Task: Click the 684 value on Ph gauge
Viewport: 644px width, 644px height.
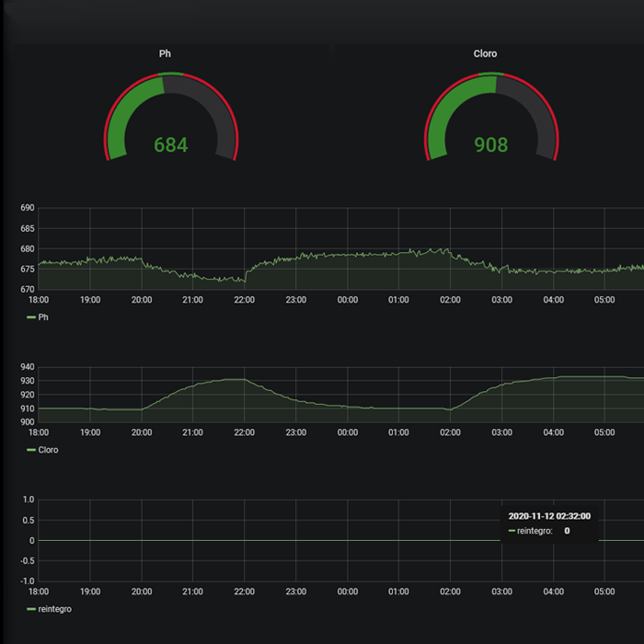Action: pyautogui.click(x=171, y=144)
